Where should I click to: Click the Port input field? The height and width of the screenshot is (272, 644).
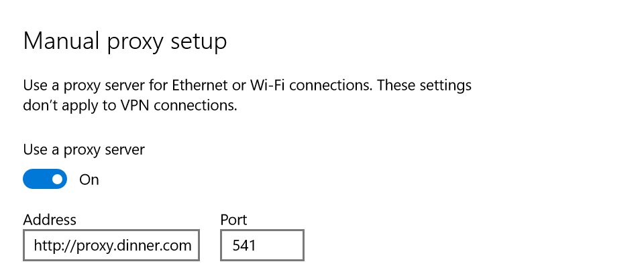coord(262,246)
